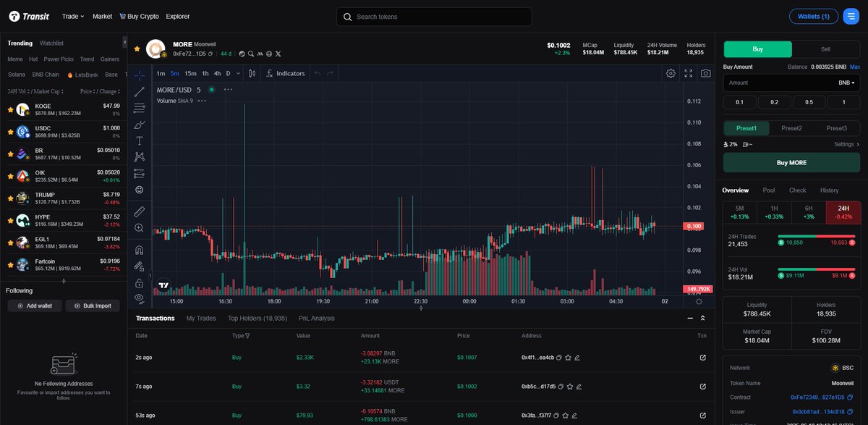Expand the Trade dropdown menu
This screenshot has height=425, width=868.
click(x=73, y=16)
